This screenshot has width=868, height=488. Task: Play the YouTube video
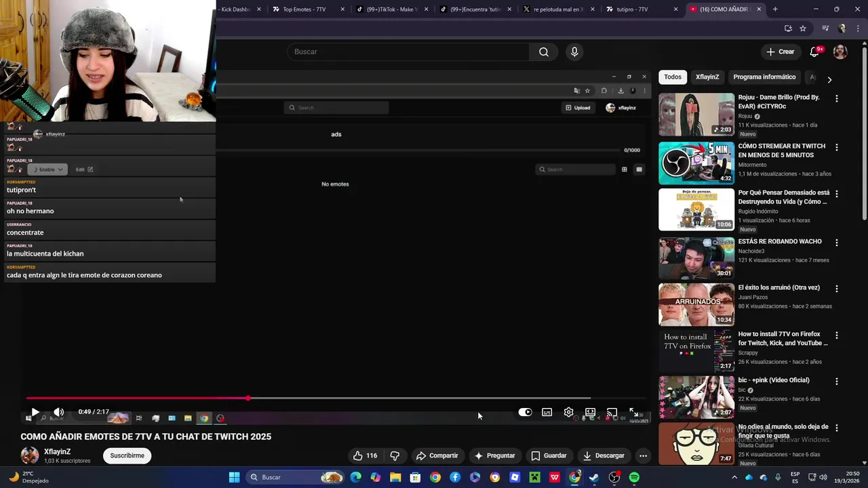click(35, 412)
